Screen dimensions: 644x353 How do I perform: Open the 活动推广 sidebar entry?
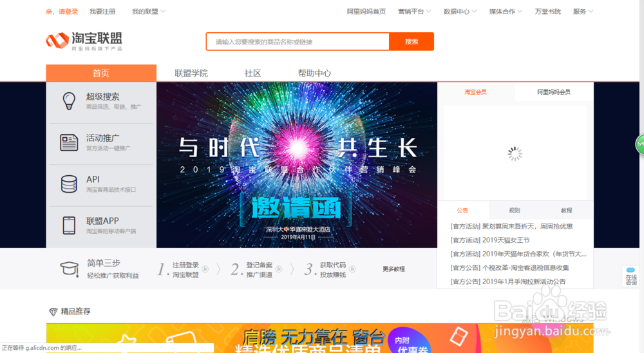101,144
